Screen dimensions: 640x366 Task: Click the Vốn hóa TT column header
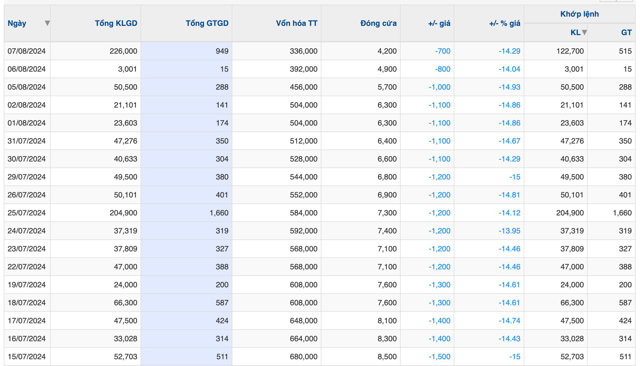pos(296,23)
